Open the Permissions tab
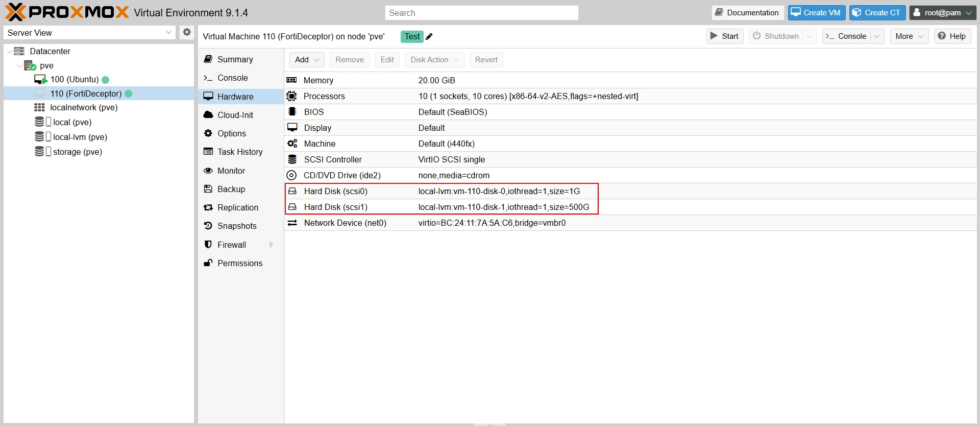The width and height of the screenshot is (980, 426). 241,263
